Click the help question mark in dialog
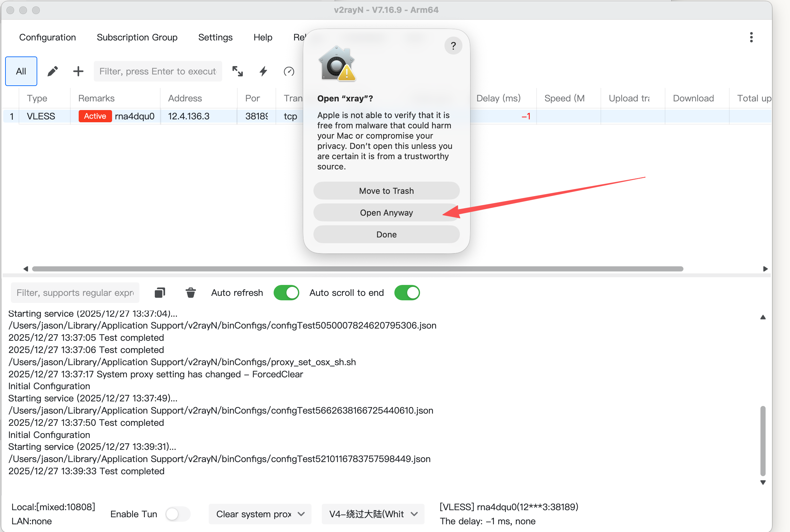Screen dimensions: 790x532 (453, 46)
